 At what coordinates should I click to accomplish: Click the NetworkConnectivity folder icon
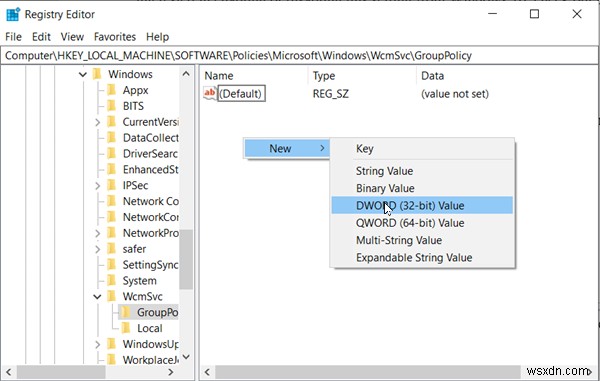click(x=111, y=217)
